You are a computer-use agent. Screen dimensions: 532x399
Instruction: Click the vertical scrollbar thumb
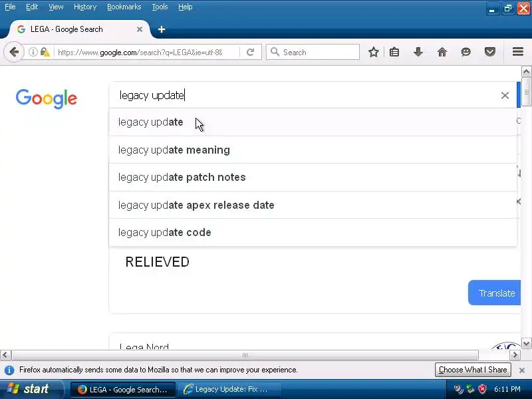click(526, 92)
